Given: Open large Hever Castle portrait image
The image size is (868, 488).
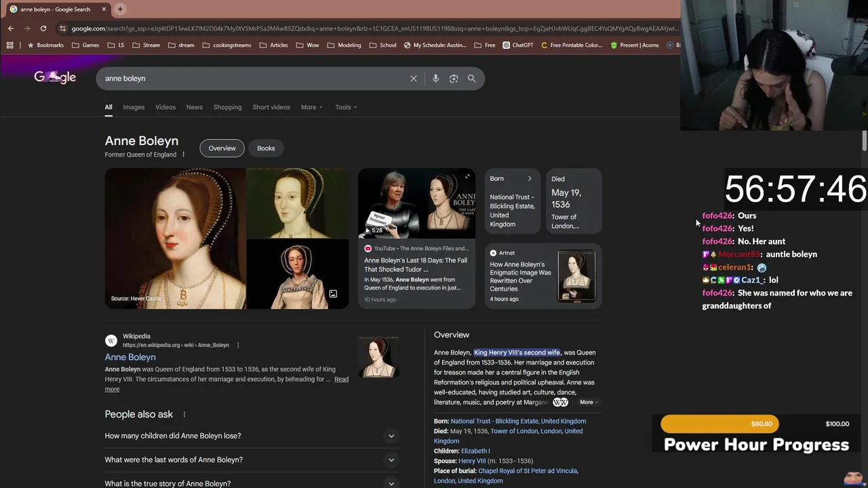Looking at the screenshot, I should (x=176, y=239).
